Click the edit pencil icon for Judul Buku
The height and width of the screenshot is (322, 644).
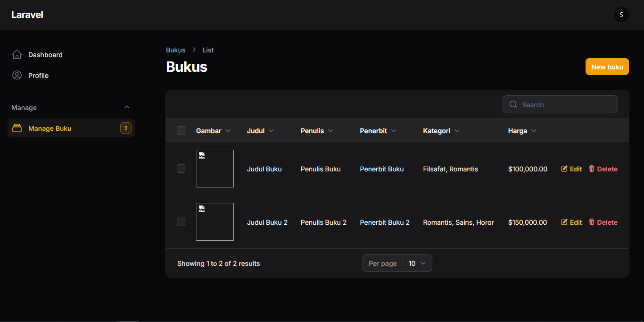click(564, 169)
